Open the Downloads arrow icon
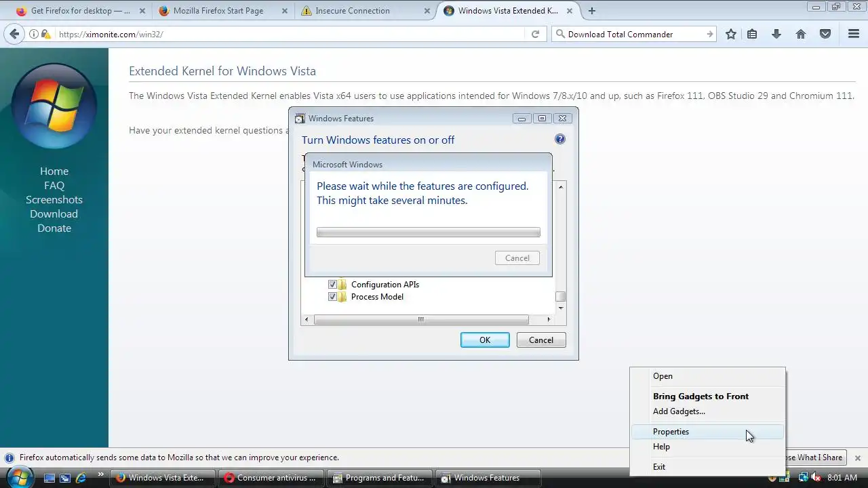868x488 pixels. [x=776, y=34]
